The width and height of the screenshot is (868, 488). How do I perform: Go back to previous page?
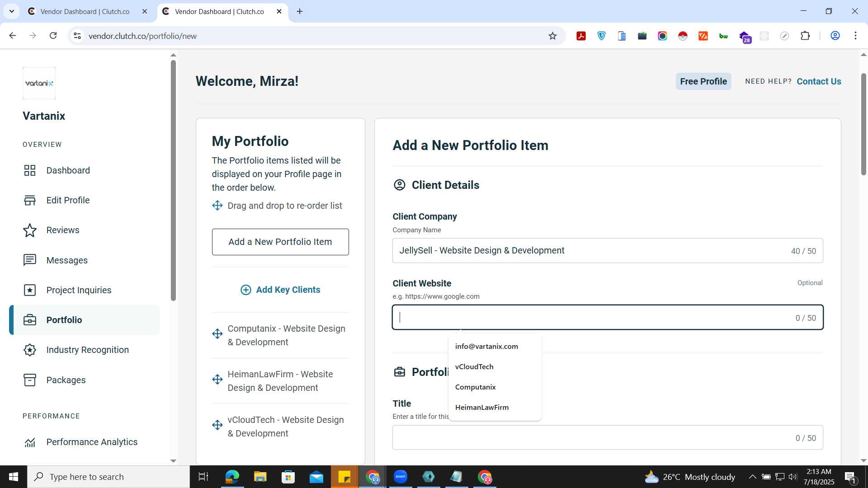(13, 36)
